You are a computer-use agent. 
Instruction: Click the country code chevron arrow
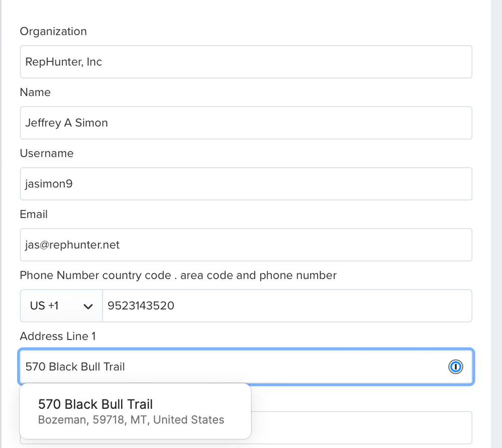pyautogui.click(x=88, y=306)
